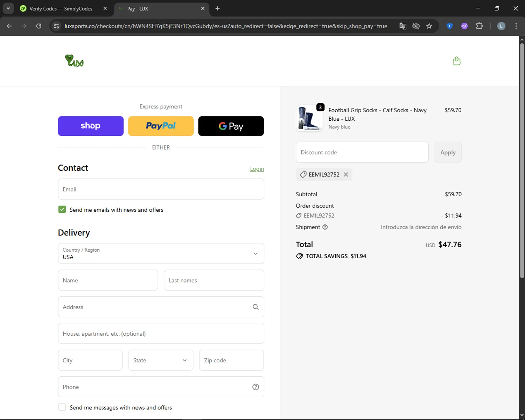
Task: Click the Navy blue variant label
Action: [x=339, y=127]
